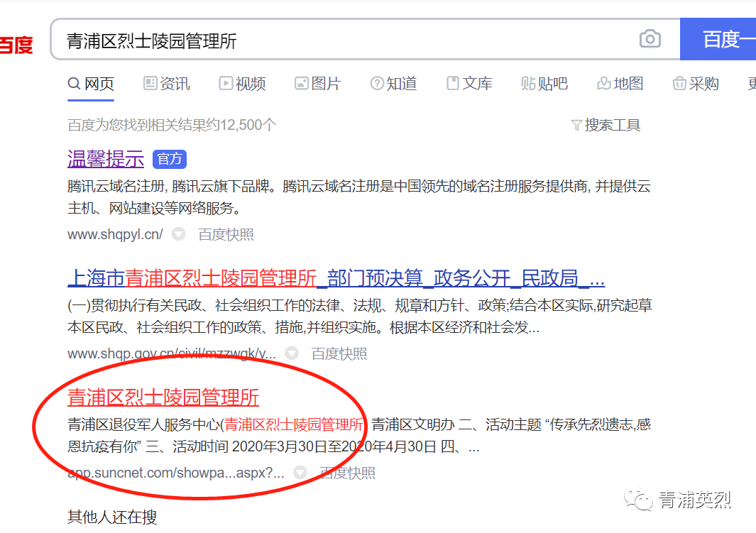756x533 pixels.
Task: Expand dropdown arrow beside www.shqpyl.cn
Action: (x=179, y=234)
